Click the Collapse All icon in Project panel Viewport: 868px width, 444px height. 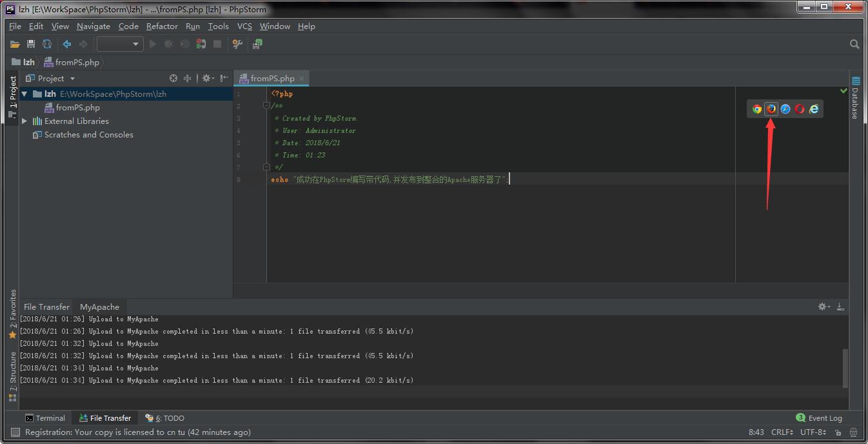pyautogui.click(x=188, y=78)
